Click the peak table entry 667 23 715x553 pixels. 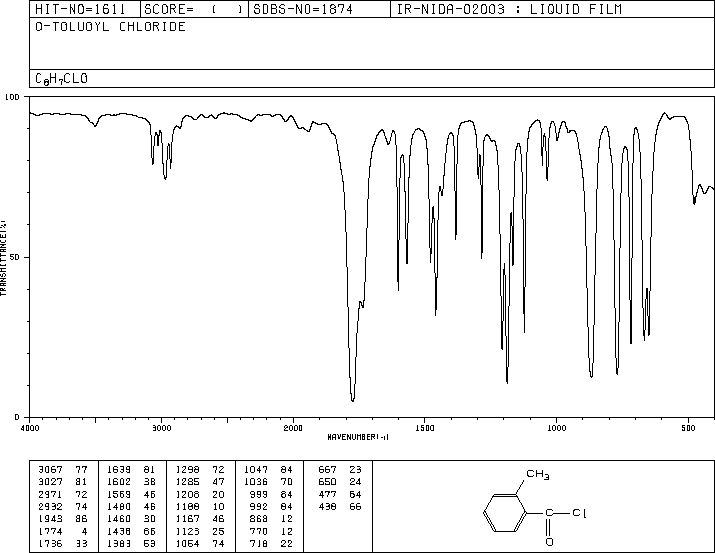[340, 470]
